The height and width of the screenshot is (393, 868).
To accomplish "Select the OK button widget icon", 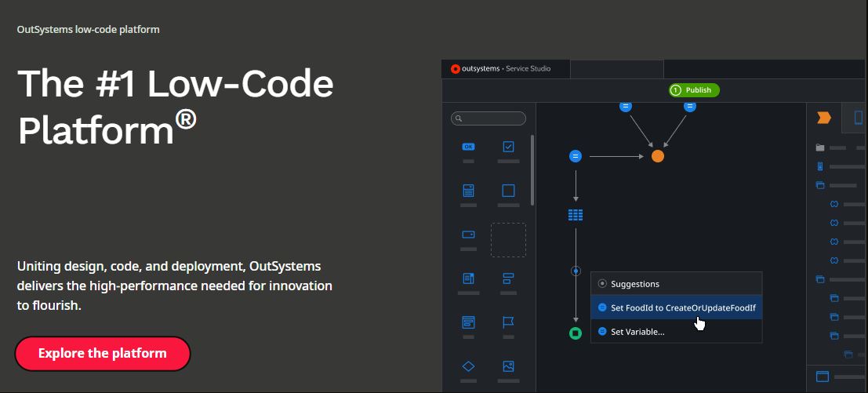I will (x=468, y=147).
